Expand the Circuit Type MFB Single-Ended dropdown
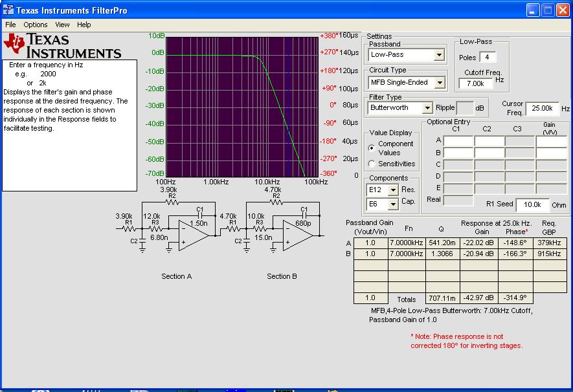The height and width of the screenshot is (392, 573). pos(439,82)
